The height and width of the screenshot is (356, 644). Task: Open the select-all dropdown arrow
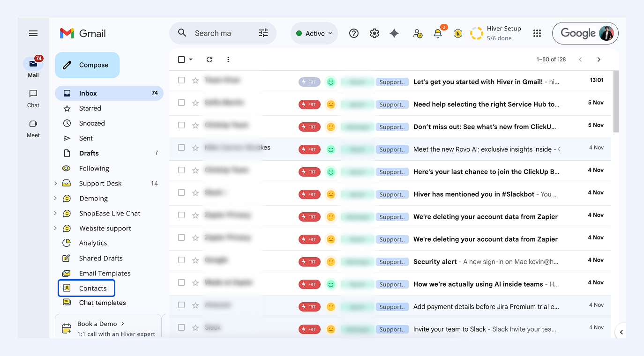pos(191,59)
